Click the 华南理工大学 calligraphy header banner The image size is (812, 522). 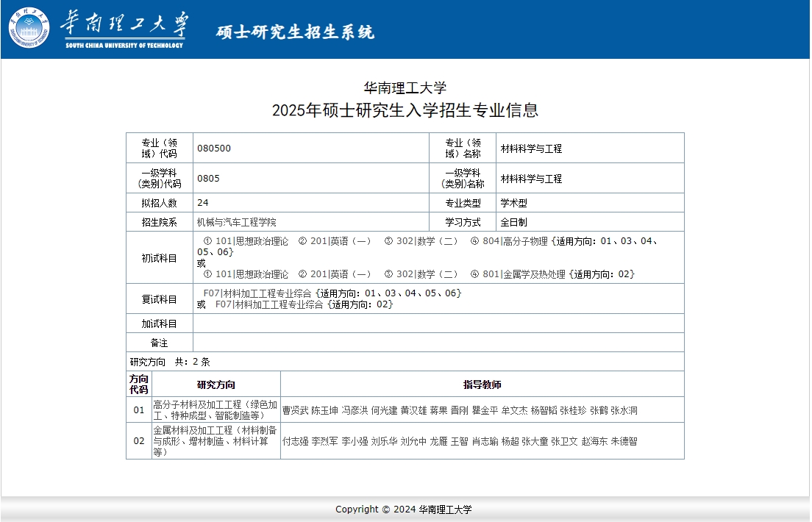point(124,29)
